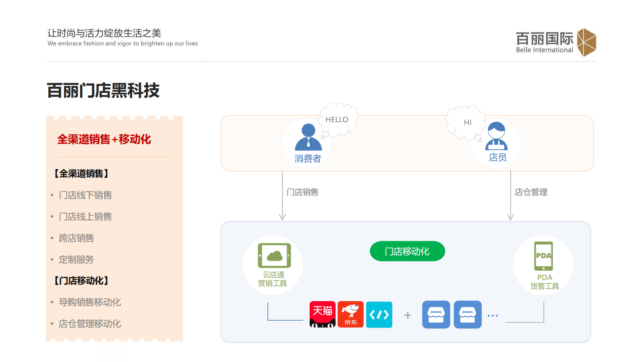Click the 百丽国际 company name text
The height and width of the screenshot is (362, 644).
tap(545, 39)
